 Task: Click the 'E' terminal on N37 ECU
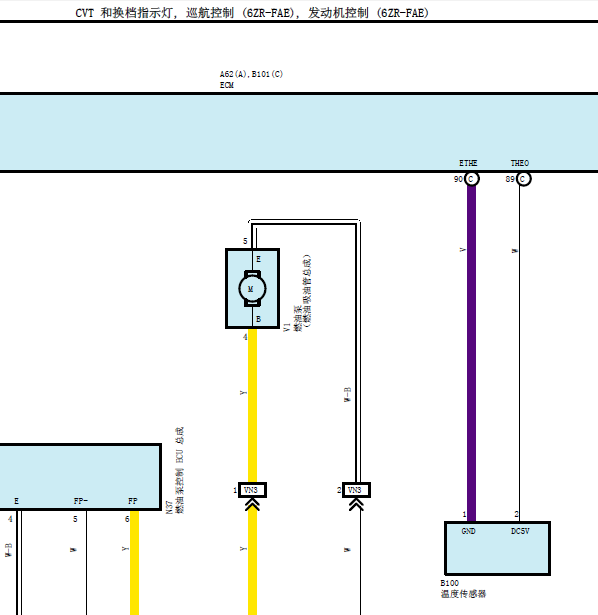pos(16,501)
